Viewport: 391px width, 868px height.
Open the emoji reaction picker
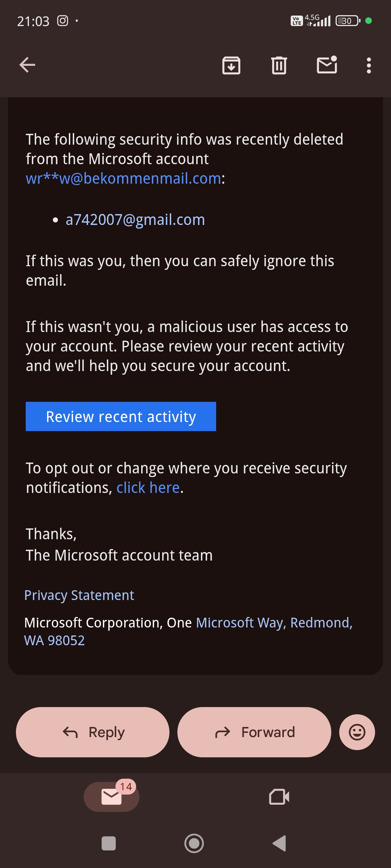[357, 732]
